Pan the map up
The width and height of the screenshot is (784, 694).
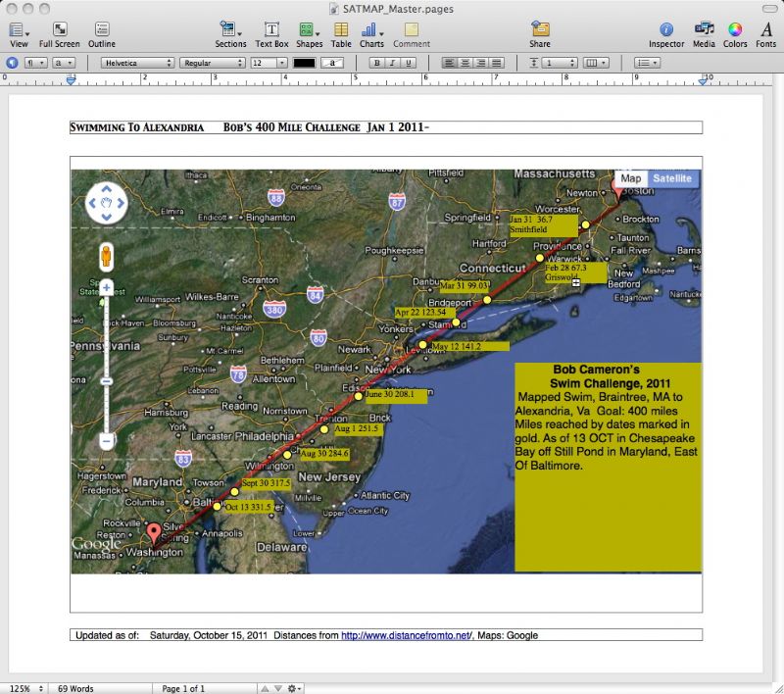107,189
